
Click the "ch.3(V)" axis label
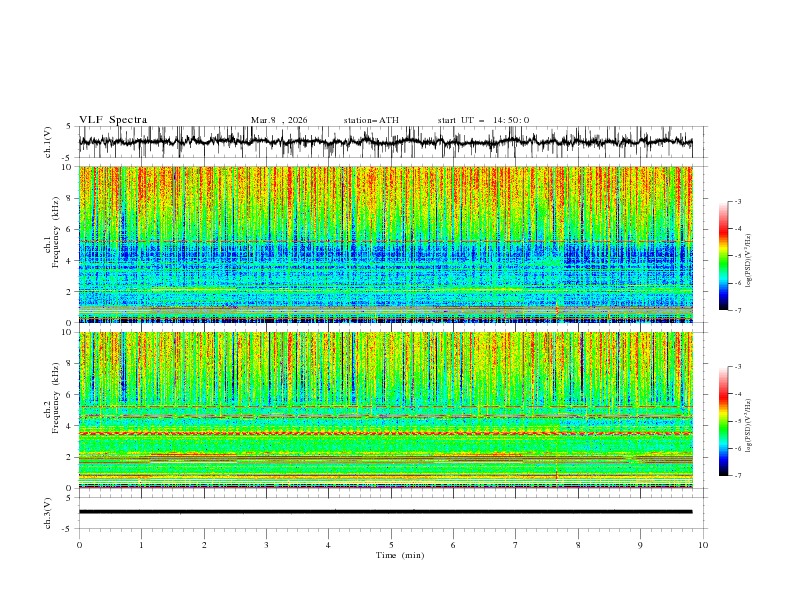tap(48, 513)
